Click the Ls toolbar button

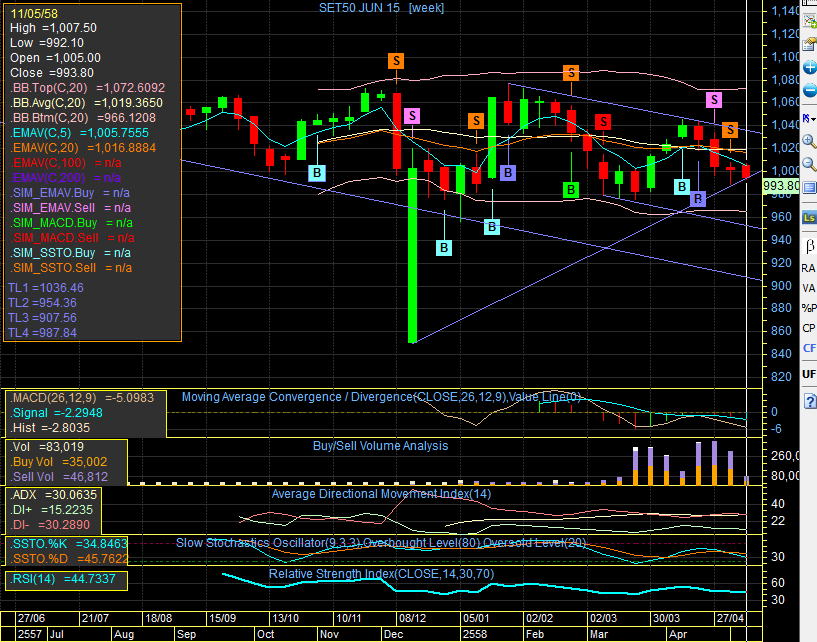[809, 218]
